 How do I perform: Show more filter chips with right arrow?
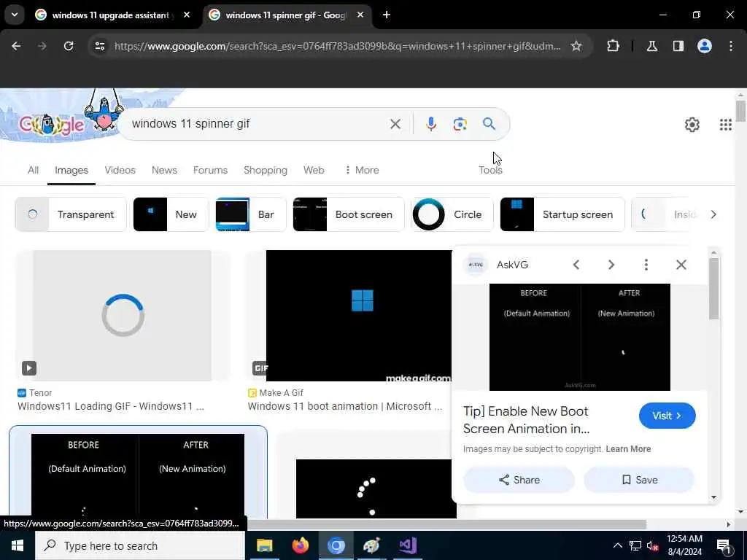[713, 214]
